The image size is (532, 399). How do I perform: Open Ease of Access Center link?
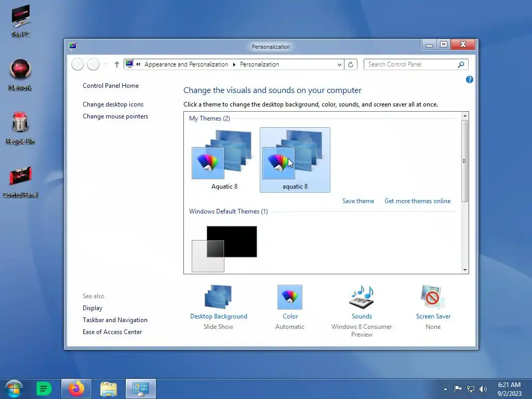coord(112,331)
